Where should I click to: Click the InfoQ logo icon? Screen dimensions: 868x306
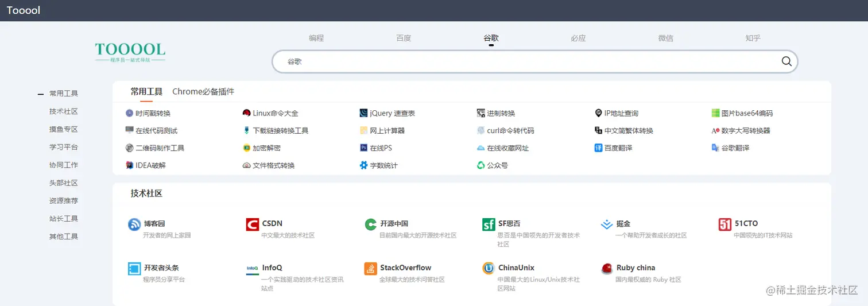tap(253, 269)
